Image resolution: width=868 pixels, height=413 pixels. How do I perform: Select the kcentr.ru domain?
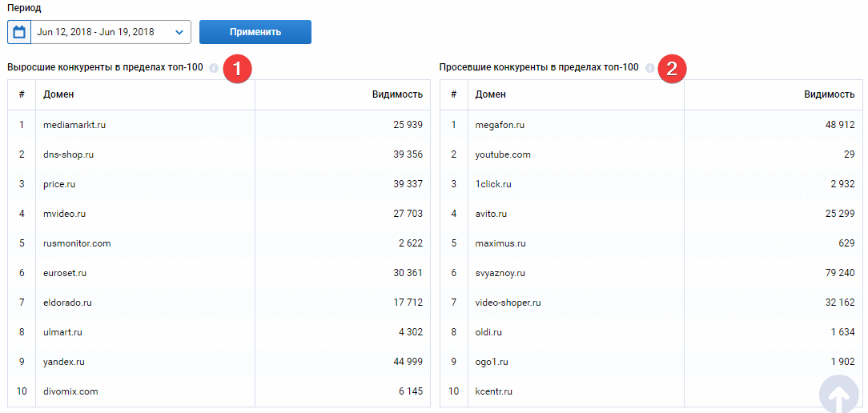click(x=493, y=391)
